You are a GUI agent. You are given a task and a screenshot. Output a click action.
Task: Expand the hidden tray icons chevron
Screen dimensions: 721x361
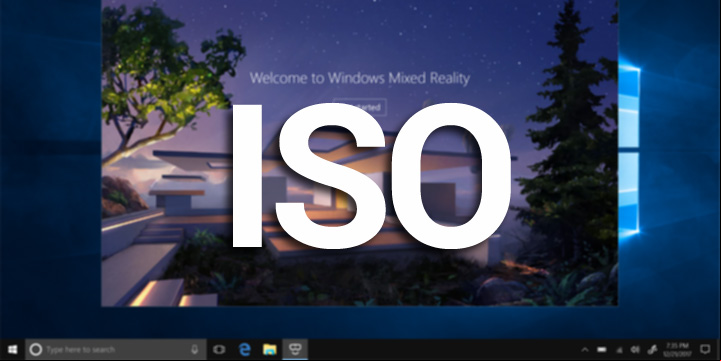click(x=585, y=350)
